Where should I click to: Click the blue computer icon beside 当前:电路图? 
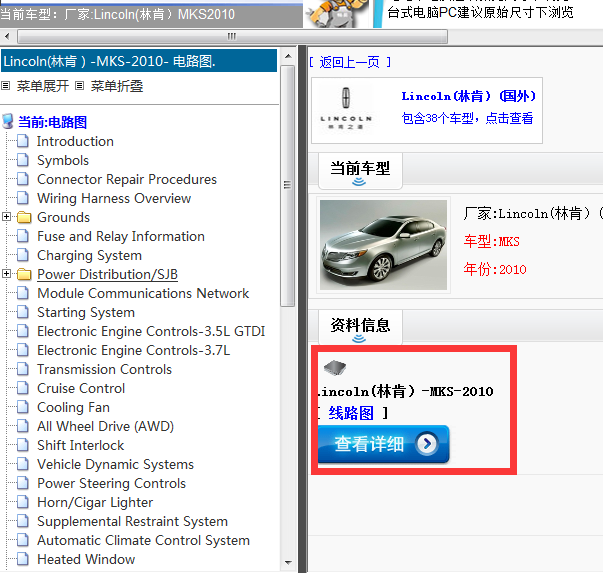pos(8,121)
